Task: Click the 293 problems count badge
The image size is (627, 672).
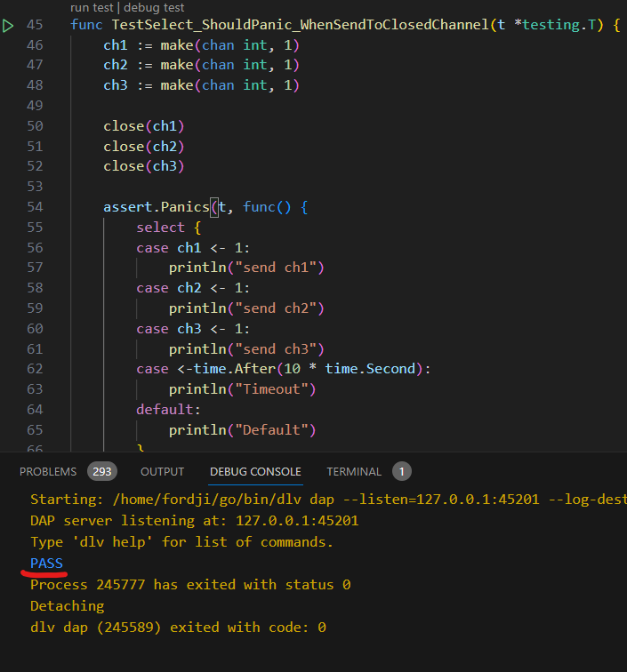Action: pyautogui.click(x=102, y=471)
